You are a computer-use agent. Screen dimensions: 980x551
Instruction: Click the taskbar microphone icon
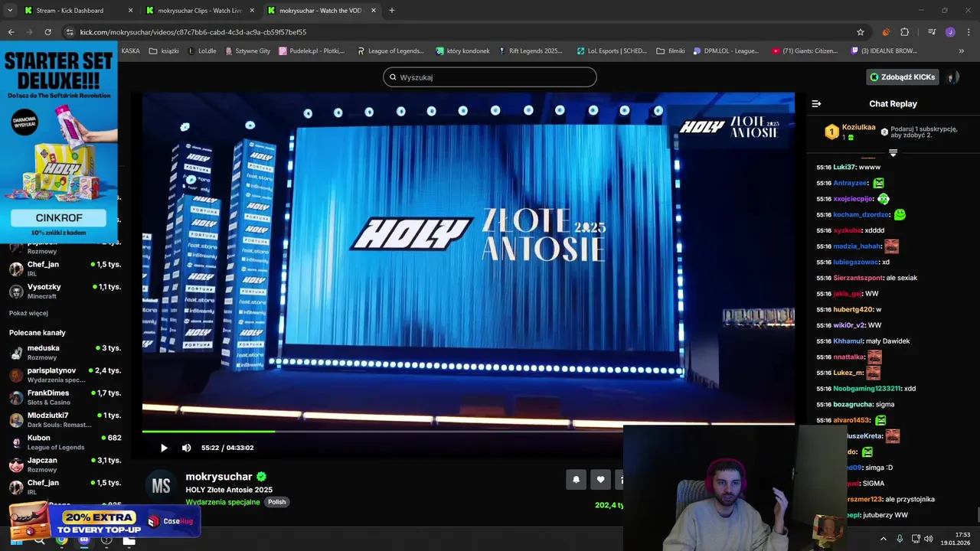pyautogui.click(x=900, y=539)
